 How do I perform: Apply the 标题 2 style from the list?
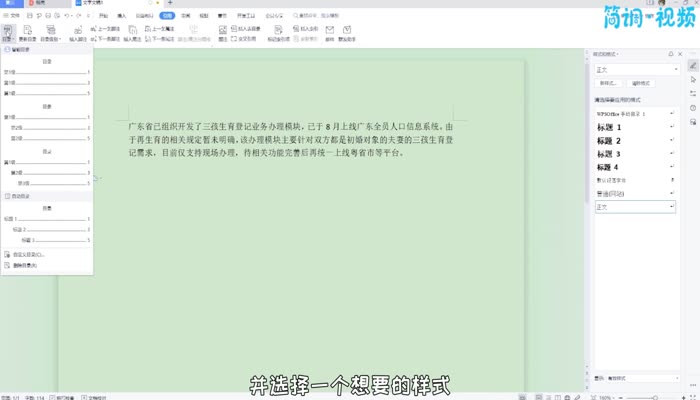coord(608,141)
